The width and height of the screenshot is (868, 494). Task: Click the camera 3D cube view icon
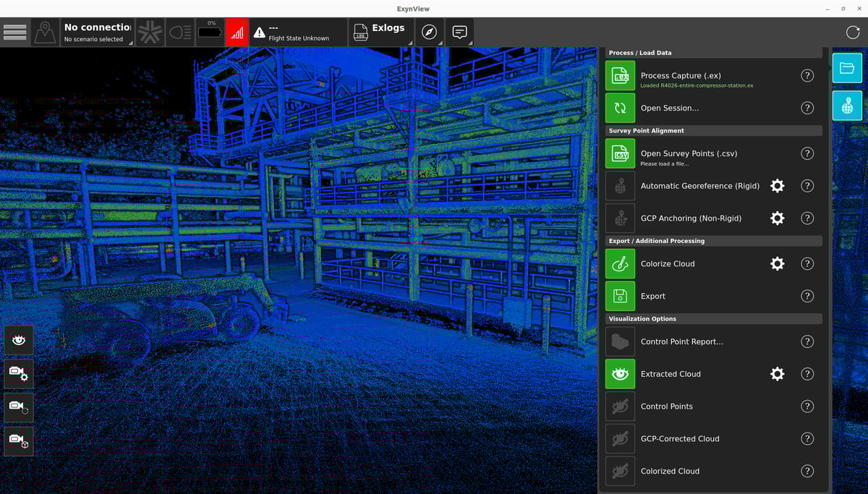point(18,440)
